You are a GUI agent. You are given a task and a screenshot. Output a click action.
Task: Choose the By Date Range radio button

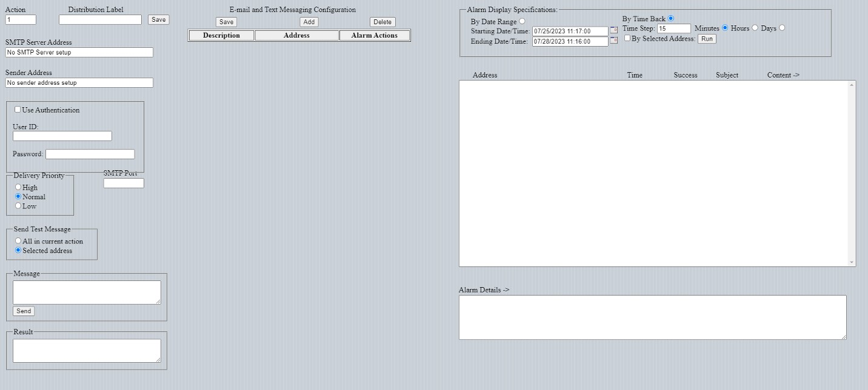(x=522, y=21)
